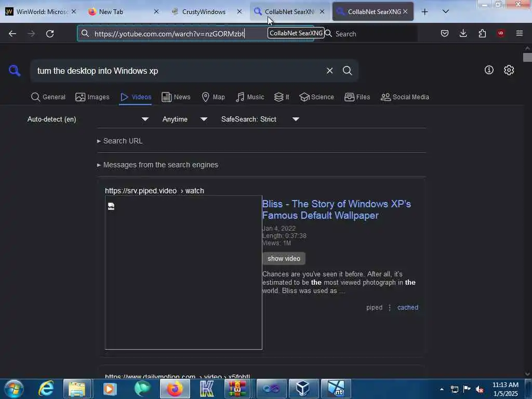Open the WinRAR taskbar icon
This screenshot has height=399, width=532.
pyautogui.click(x=237, y=389)
